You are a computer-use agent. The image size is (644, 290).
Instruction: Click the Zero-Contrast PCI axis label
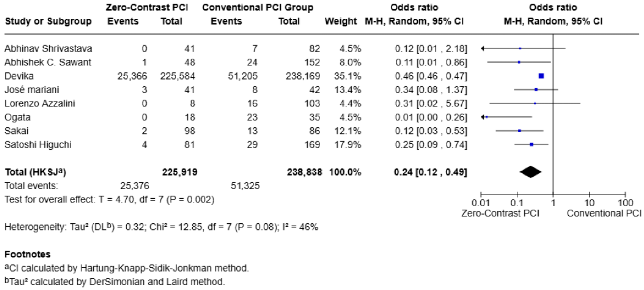(500, 213)
